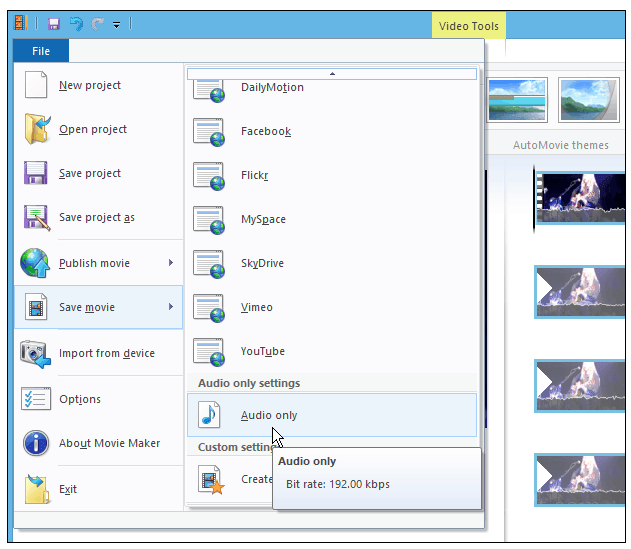
Task: Apply the first AutoMovie theme thumbnail
Action: pos(517,100)
